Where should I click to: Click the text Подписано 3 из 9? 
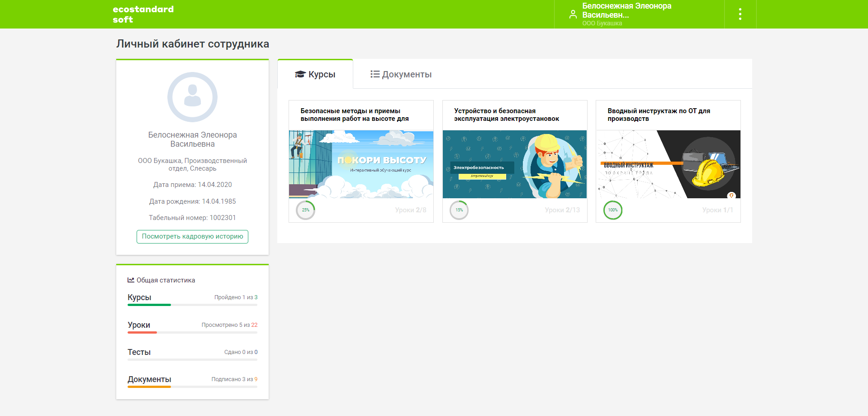pos(234,379)
